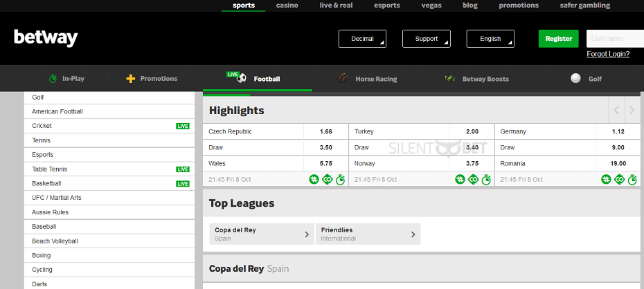Open the Support dropdown
This screenshot has width=644, height=289.
click(427, 39)
